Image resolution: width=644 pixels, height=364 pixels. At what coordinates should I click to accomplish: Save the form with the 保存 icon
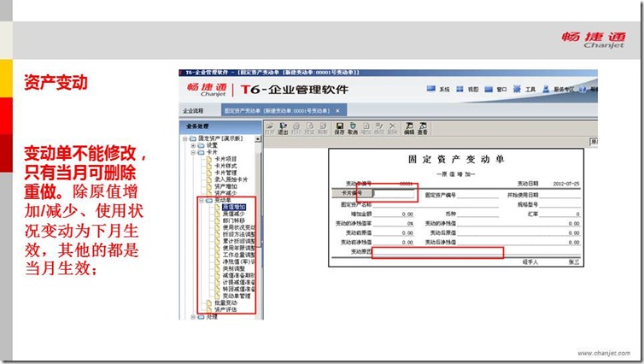tap(339, 128)
